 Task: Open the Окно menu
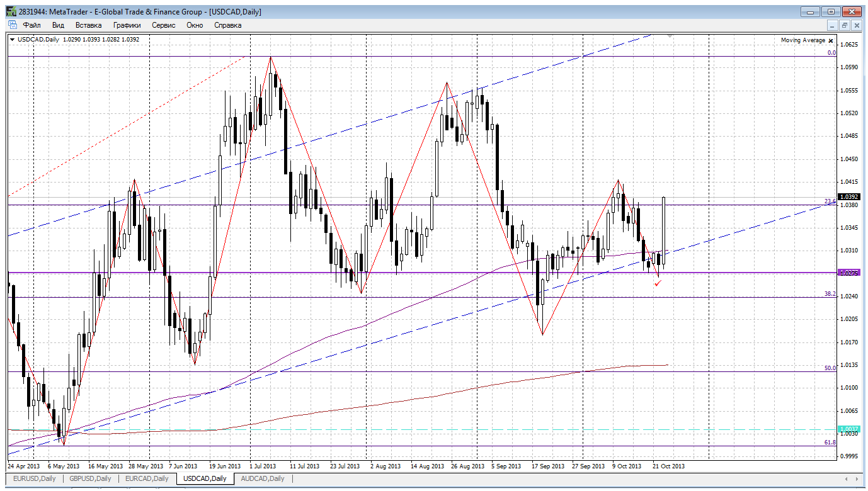tap(195, 25)
